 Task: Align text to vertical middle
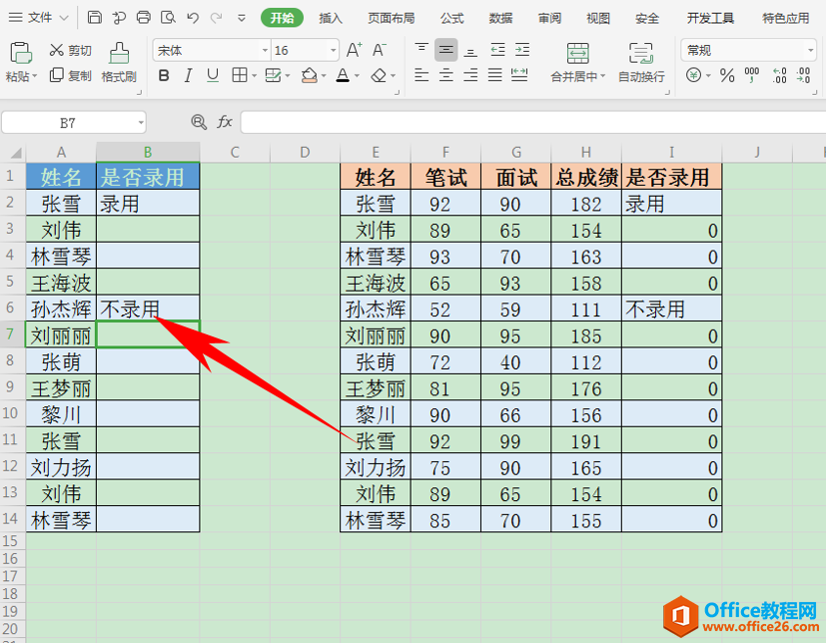point(446,51)
